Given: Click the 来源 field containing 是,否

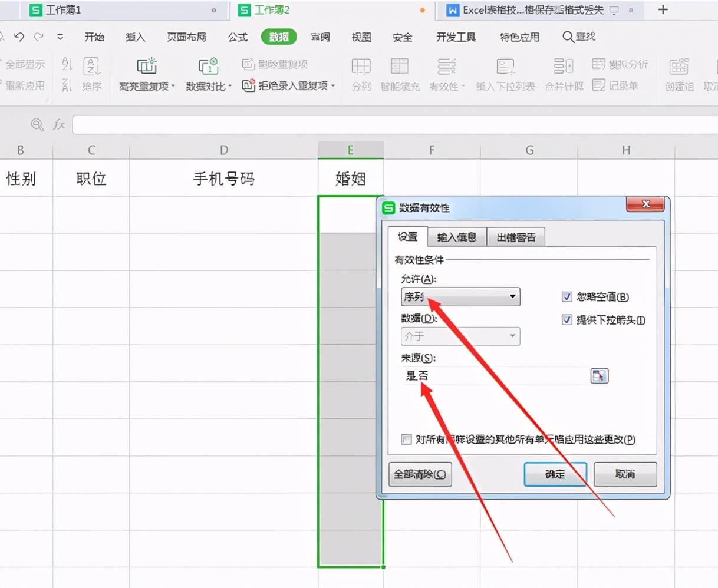Looking at the screenshot, I should 494,375.
